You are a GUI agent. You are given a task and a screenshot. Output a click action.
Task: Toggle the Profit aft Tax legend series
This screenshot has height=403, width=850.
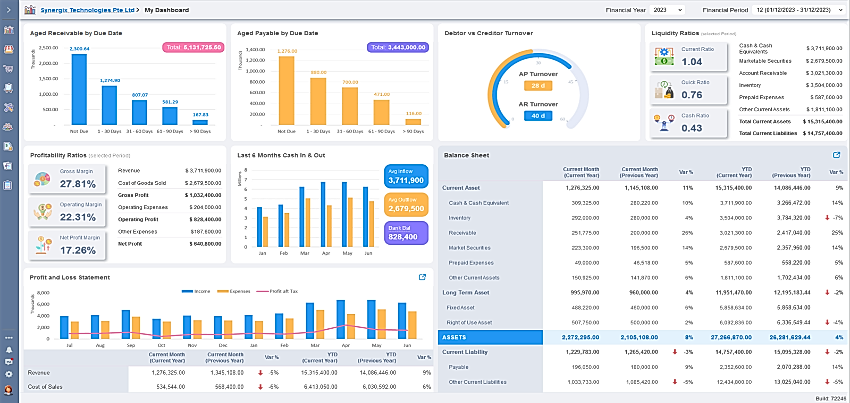click(x=276, y=291)
